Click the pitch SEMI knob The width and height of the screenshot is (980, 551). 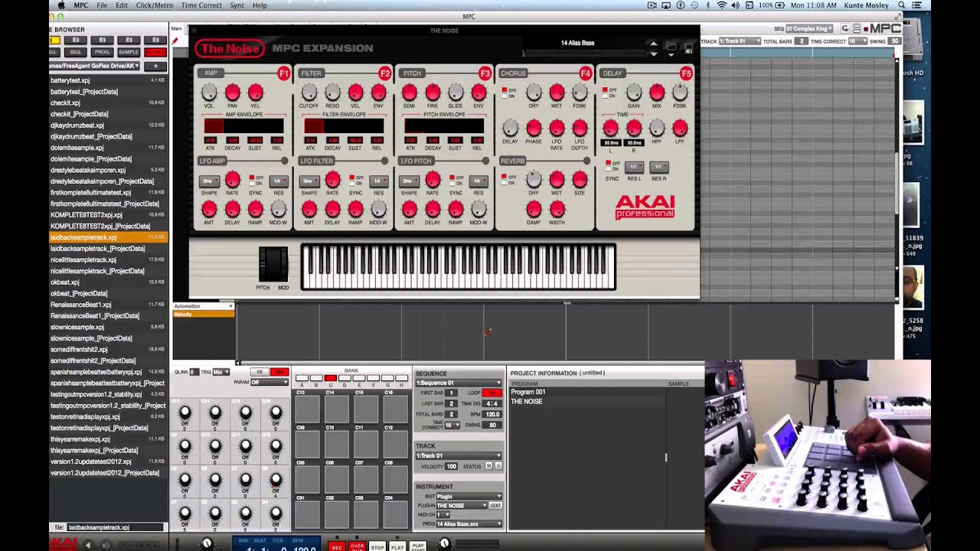coord(409,93)
